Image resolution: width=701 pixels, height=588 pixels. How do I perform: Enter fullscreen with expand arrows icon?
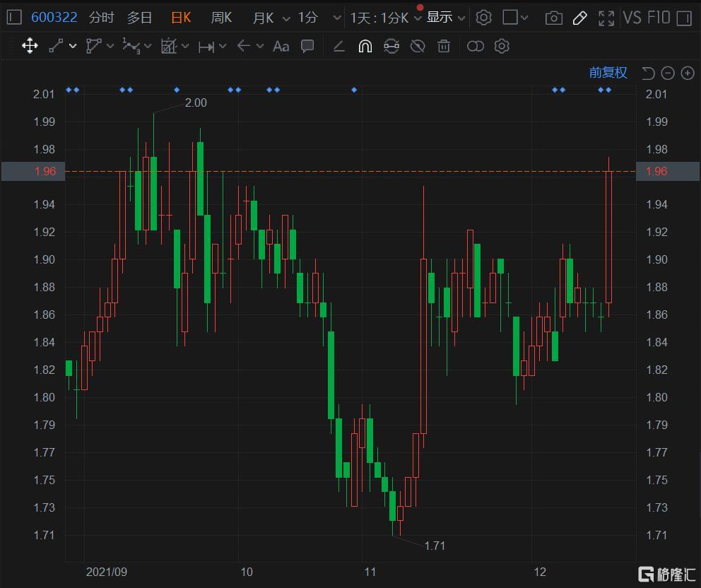pyautogui.click(x=606, y=18)
